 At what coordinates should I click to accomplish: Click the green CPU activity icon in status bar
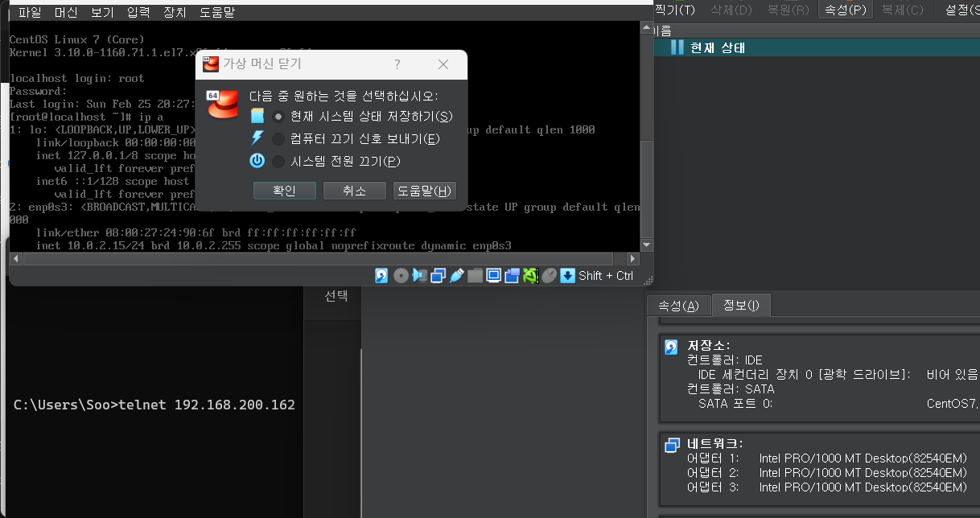pyautogui.click(x=530, y=276)
